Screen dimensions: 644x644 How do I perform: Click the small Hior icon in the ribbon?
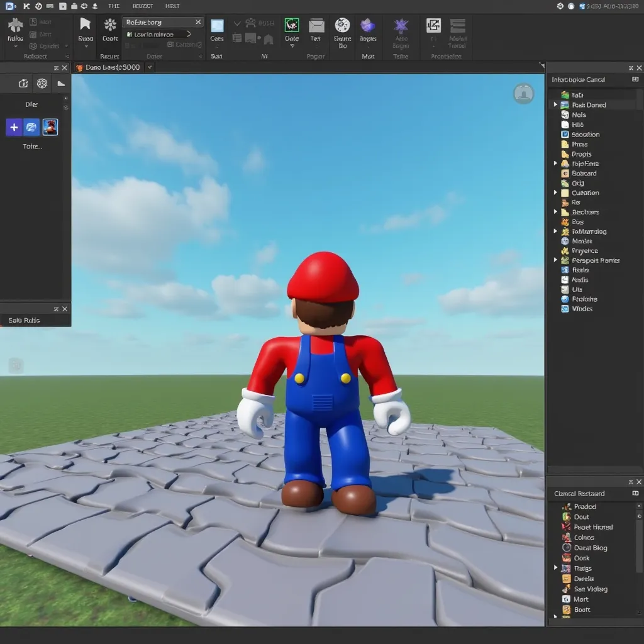click(x=33, y=22)
